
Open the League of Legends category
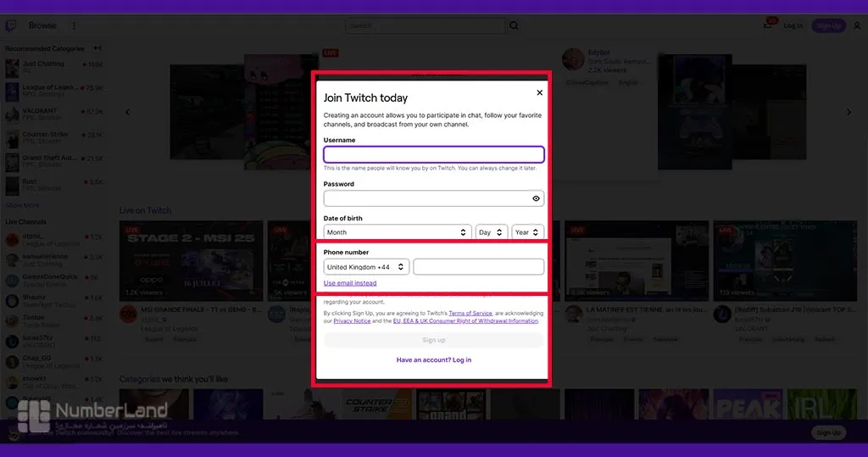53,91
